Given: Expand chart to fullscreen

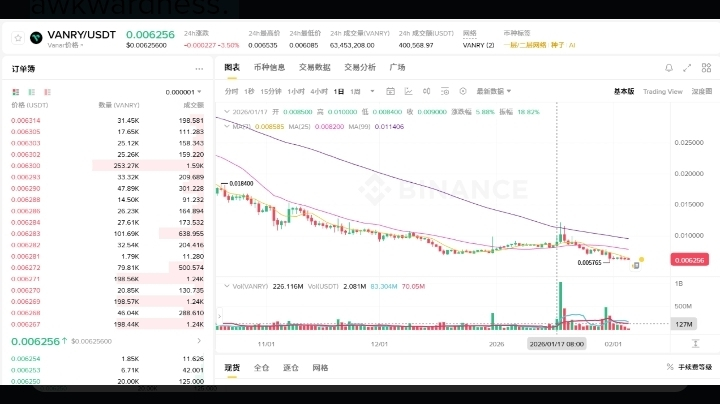Looking at the screenshot, I should click(687, 68).
